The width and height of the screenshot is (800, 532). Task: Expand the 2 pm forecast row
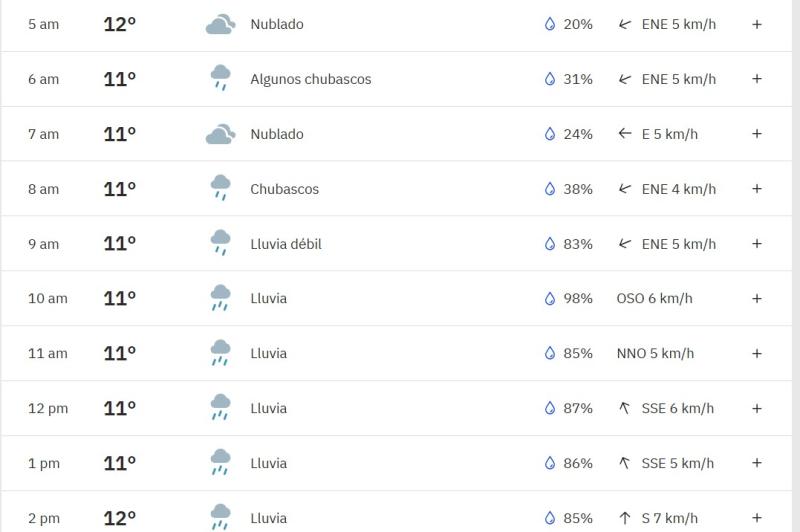click(x=757, y=518)
